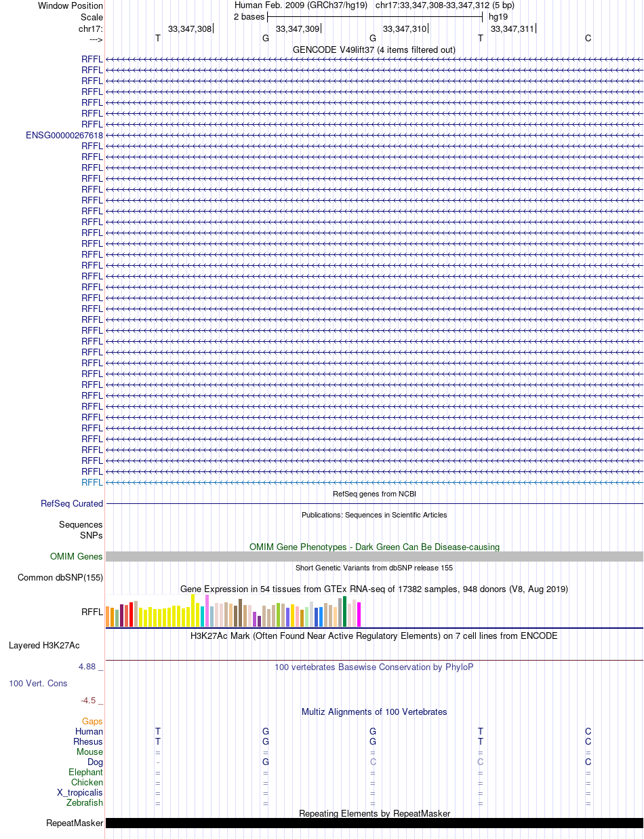Image resolution: width=644 pixels, height=839 pixels.
Task: Open the GENCODE V49lift37 track title
Action: click(x=374, y=50)
